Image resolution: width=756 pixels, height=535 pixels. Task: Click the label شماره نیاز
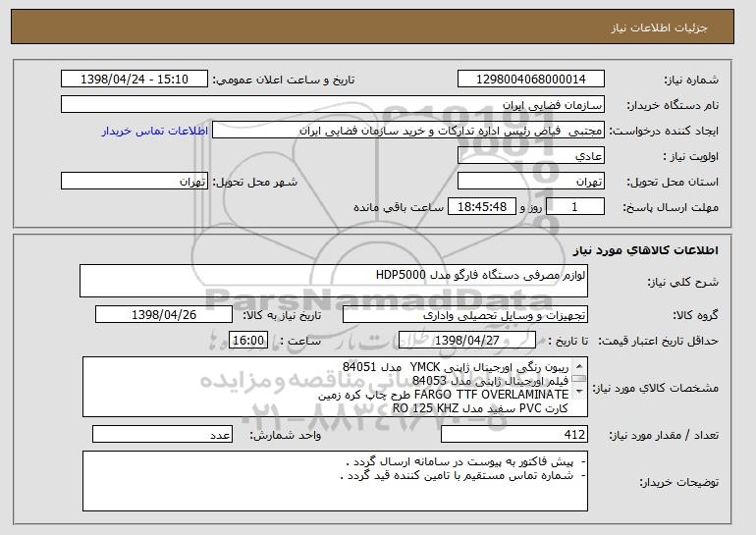[x=692, y=80]
